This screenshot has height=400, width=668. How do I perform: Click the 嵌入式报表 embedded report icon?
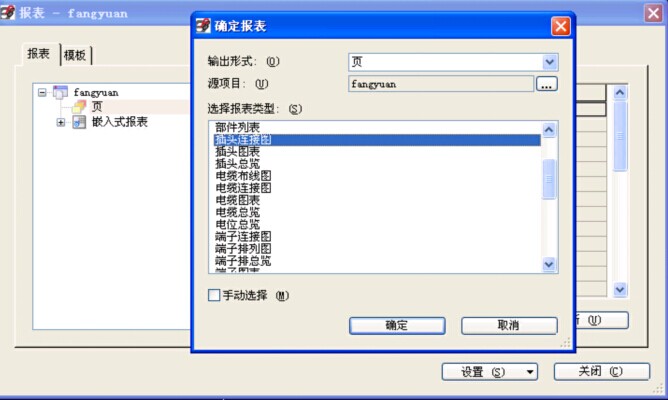point(78,122)
